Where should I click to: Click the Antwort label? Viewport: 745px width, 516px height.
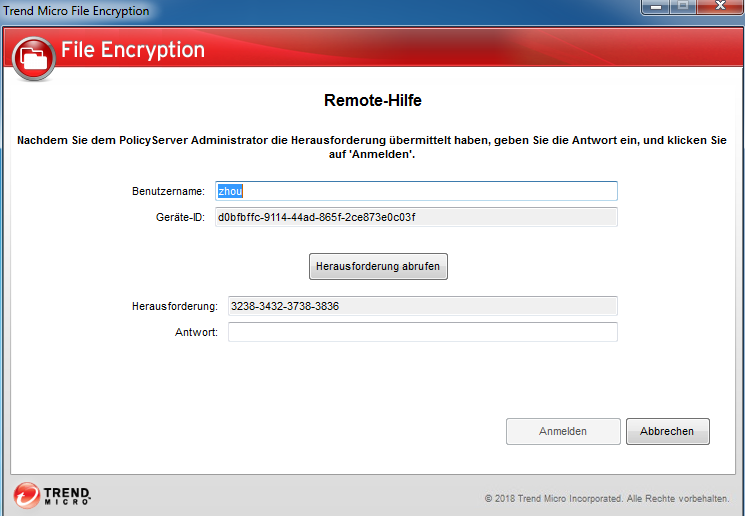tap(195, 332)
